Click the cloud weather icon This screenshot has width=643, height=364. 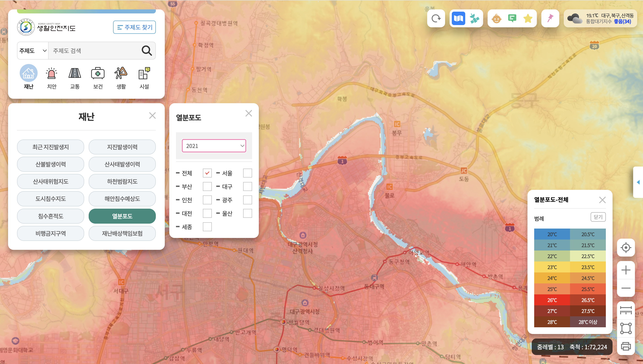click(x=574, y=19)
